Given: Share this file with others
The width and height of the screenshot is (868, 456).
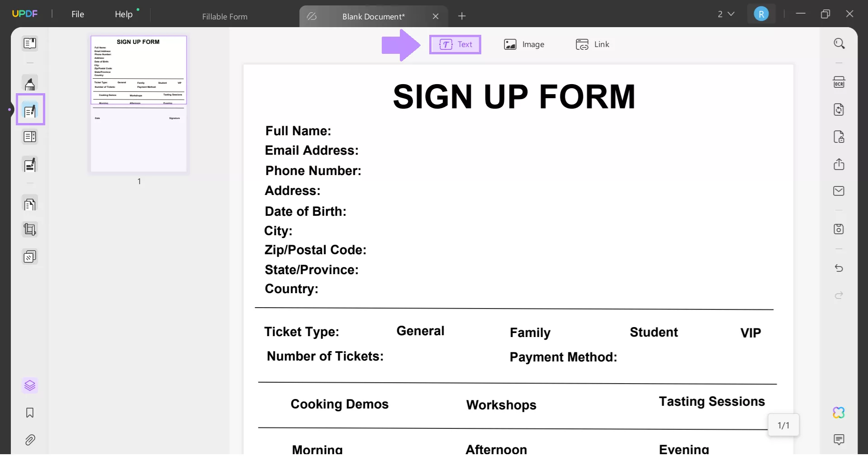Looking at the screenshot, I should tap(839, 164).
